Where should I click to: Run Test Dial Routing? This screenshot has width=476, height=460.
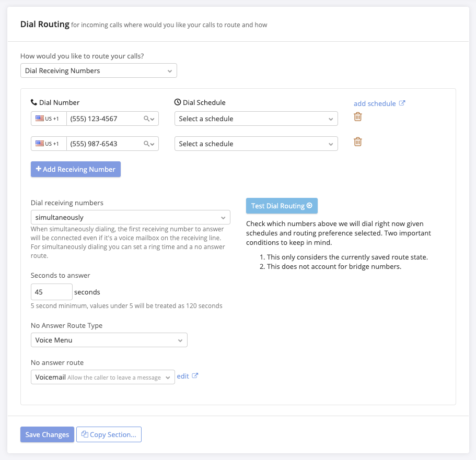282,206
